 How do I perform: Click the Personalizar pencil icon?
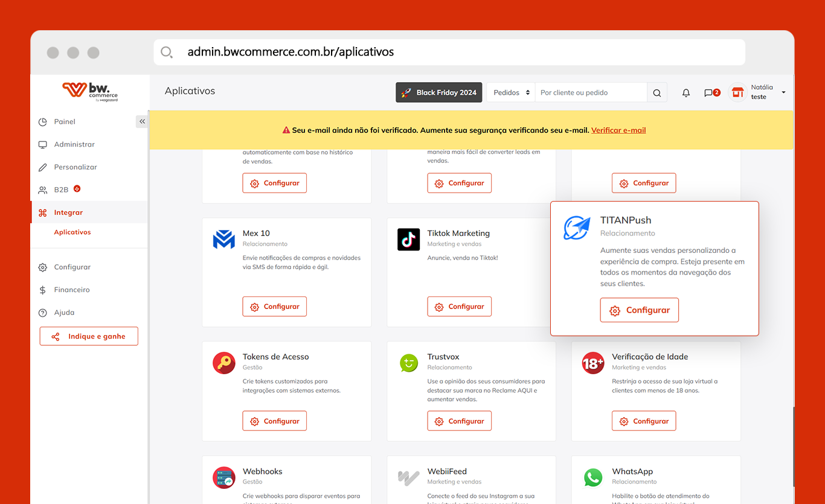(x=42, y=167)
